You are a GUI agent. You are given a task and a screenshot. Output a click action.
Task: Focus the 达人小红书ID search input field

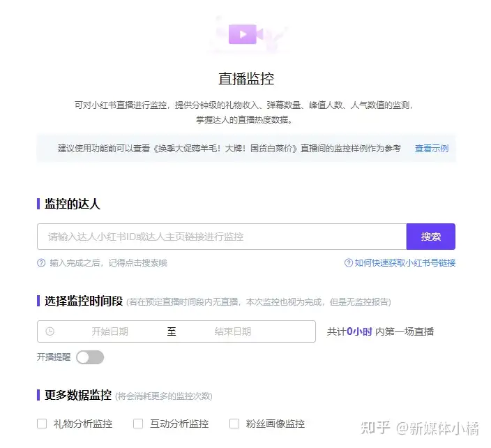click(222, 237)
